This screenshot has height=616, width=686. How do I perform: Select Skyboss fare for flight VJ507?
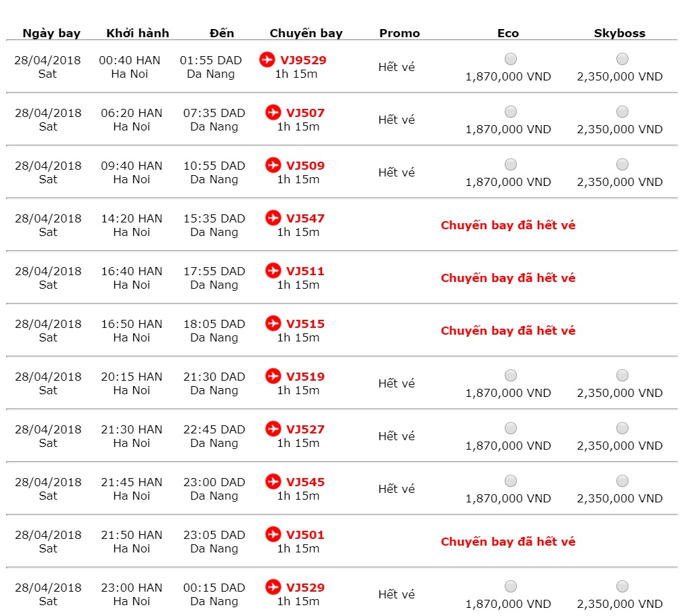622,112
